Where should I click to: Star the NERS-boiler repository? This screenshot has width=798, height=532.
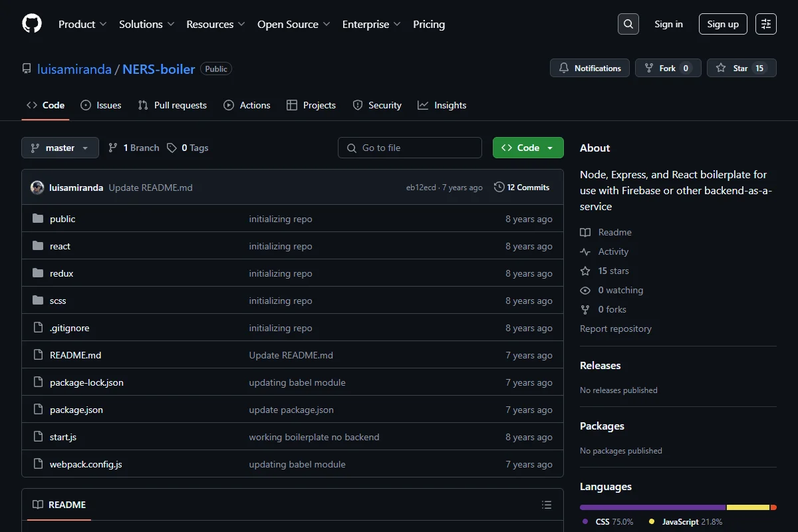pyautogui.click(x=741, y=68)
